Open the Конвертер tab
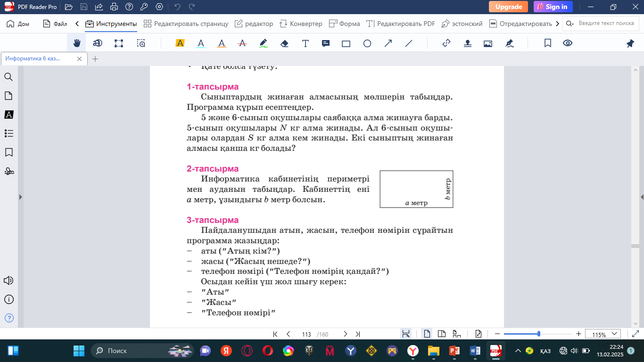Viewport: 644px width, 362px height. coord(301,24)
